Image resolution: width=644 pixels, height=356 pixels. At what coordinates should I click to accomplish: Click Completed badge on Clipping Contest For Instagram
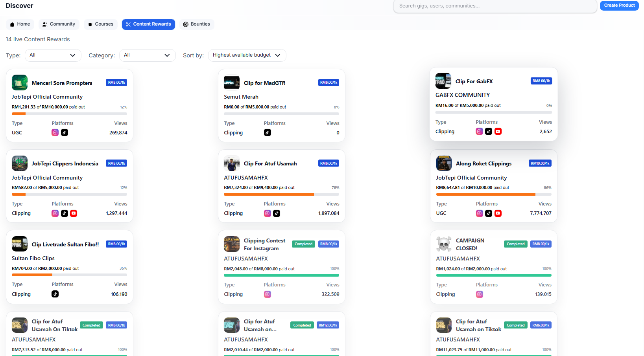pyautogui.click(x=304, y=244)
